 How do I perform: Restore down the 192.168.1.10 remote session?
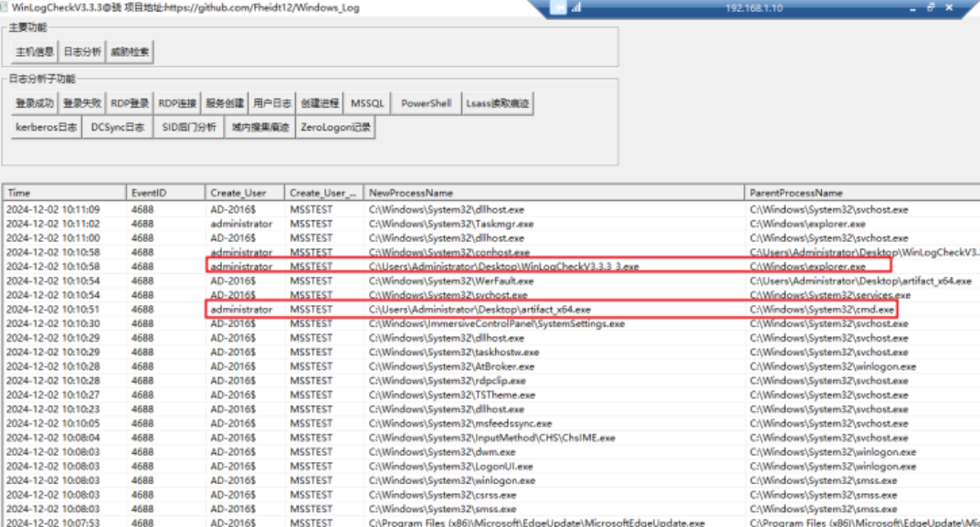pyautogui.click(x=931, y=7)
